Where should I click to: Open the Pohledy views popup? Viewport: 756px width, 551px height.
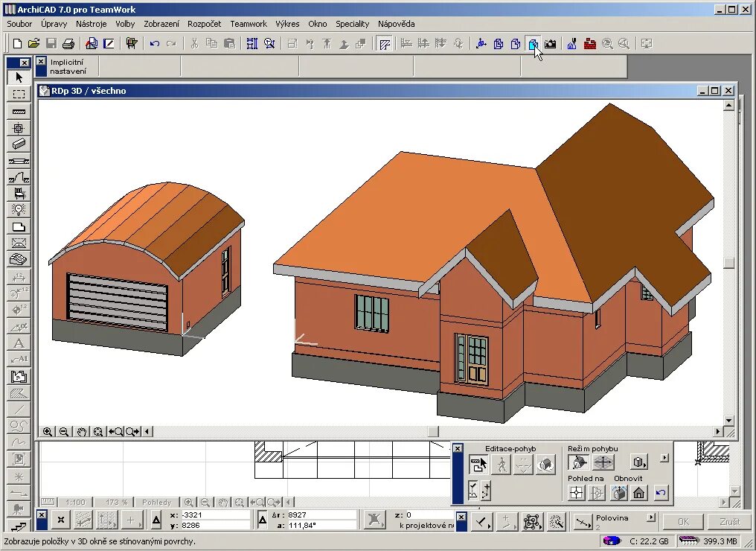(x=156, y=503)
